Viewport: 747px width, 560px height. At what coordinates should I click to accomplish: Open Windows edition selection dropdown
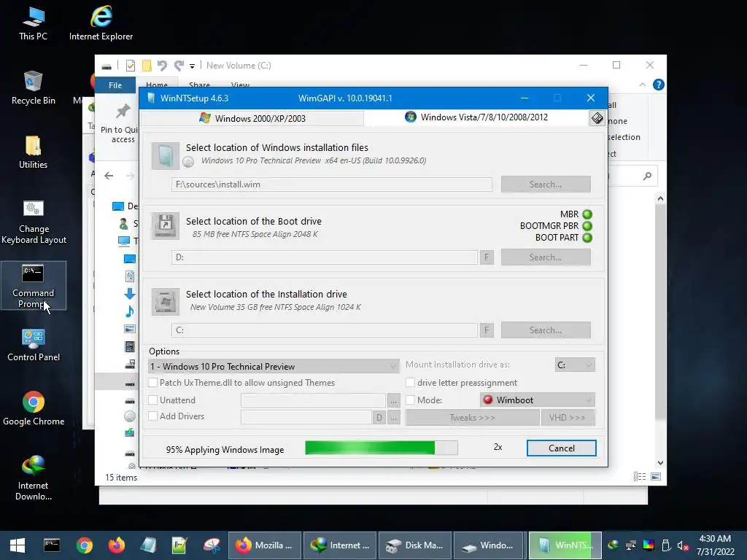274,366
